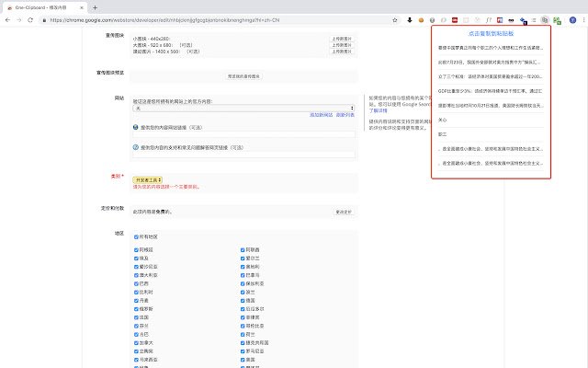Copy the clipboard entry mentioning 7月23日
Image resolution: width=588 pixels, height=368 pixels.
491,63
